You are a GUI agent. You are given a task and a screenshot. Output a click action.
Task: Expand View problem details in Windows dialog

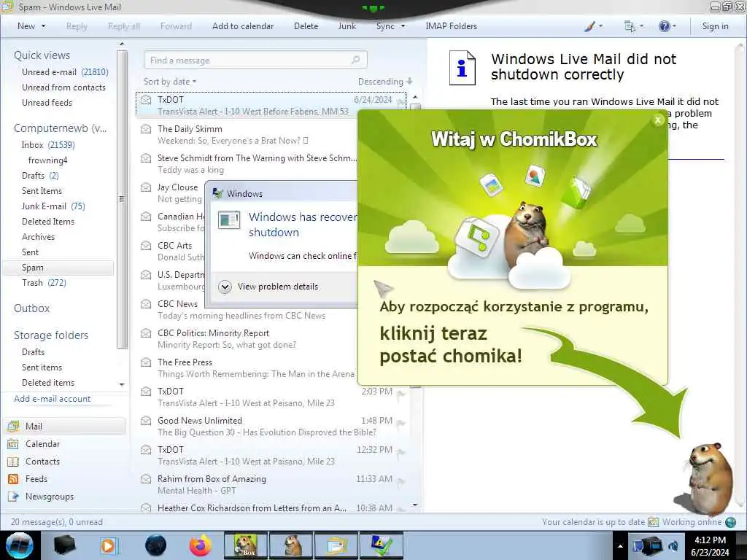[268, 287]
